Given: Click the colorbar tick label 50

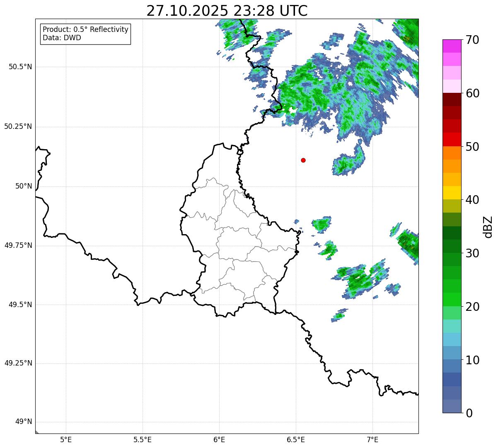Looking at the screenshot, I should coord(472,147).
